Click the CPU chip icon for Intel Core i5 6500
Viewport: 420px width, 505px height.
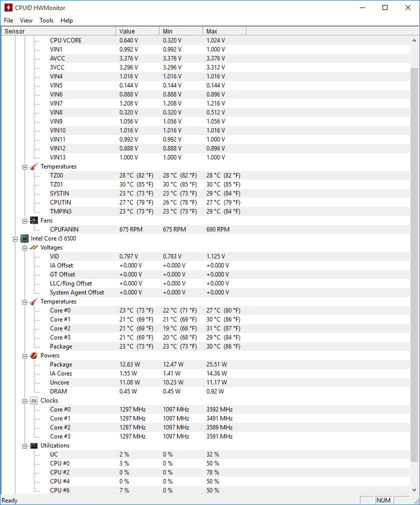point(24,238)
